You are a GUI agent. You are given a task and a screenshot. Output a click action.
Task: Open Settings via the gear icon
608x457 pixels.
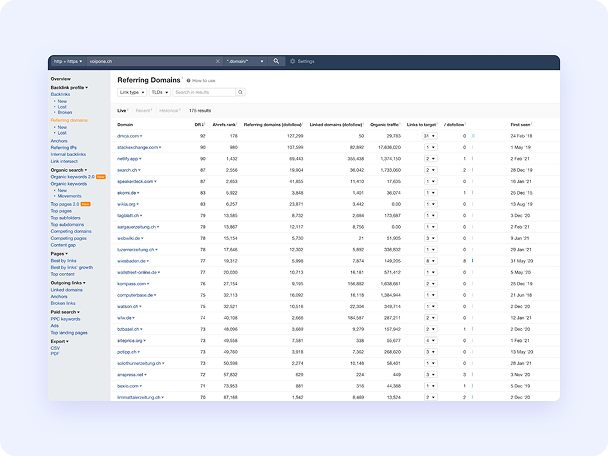point(292,61)
